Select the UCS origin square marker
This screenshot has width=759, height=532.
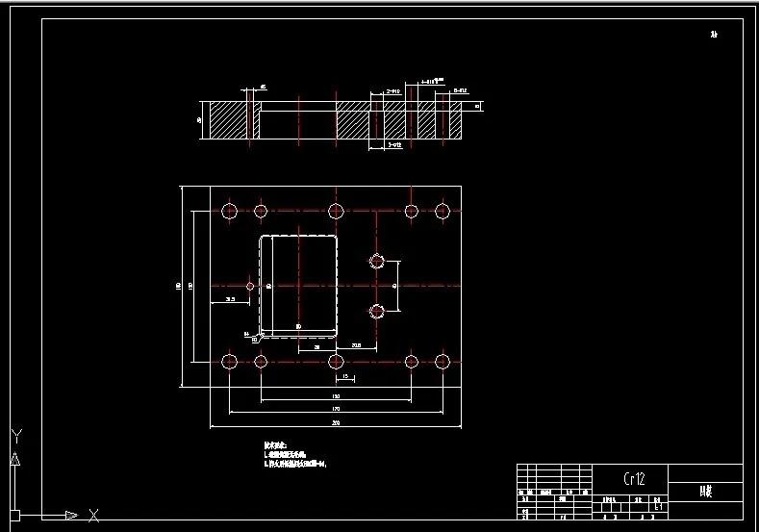pos(15,516)
